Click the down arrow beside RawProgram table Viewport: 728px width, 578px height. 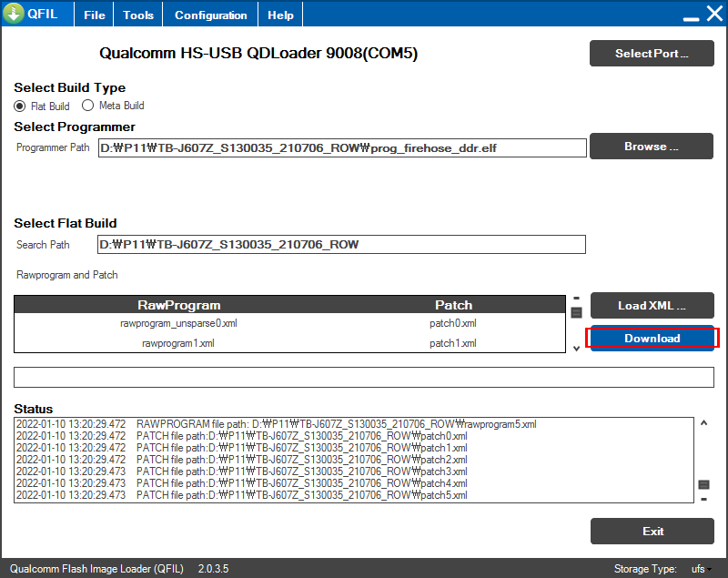click(577, 349)
